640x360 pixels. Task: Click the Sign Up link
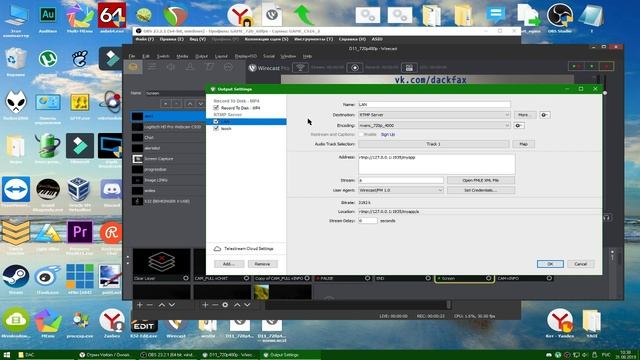[x=388, y=134]
